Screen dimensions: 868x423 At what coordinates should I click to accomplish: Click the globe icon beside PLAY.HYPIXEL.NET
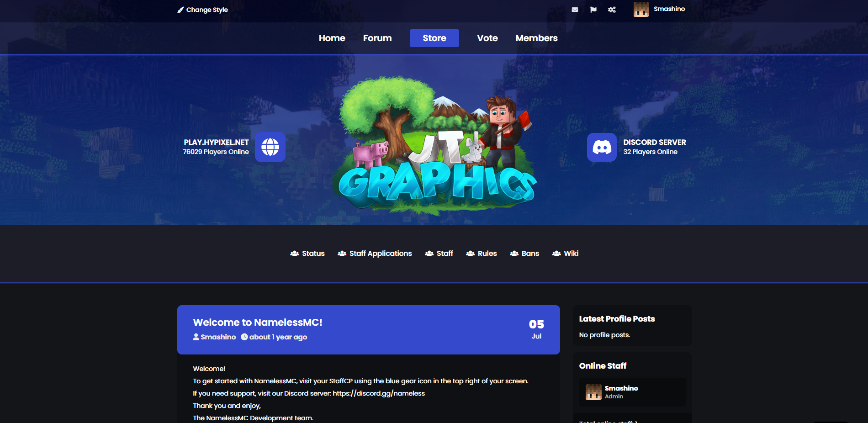pyautogui.click(x=270, y=147)
